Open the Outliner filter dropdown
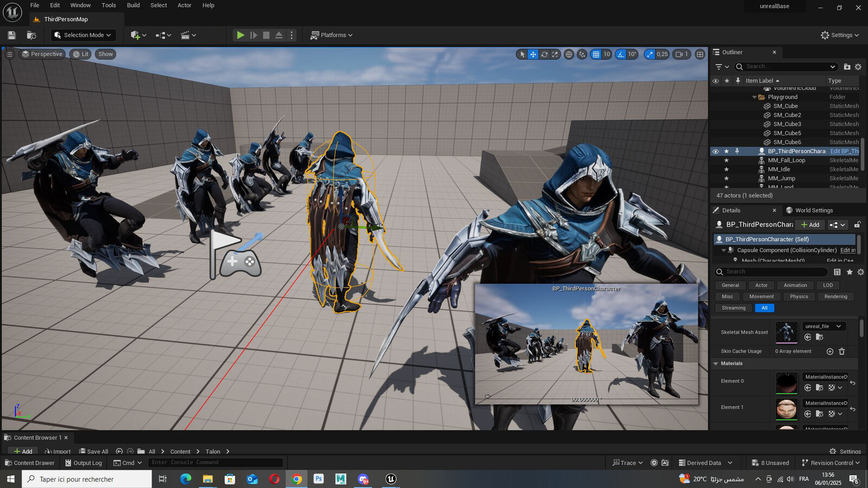Screen dimensions: 868x488 722,67
